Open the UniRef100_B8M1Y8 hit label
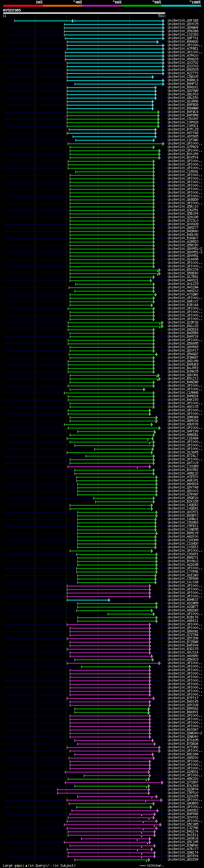Screen dimensions: 204x868 183,533
